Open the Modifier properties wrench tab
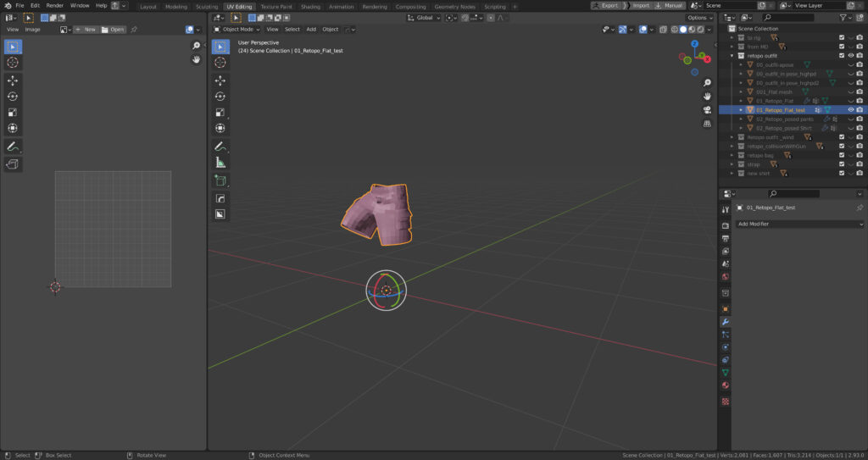This screenshot has height=460, width=868. [x=725, y=322]
